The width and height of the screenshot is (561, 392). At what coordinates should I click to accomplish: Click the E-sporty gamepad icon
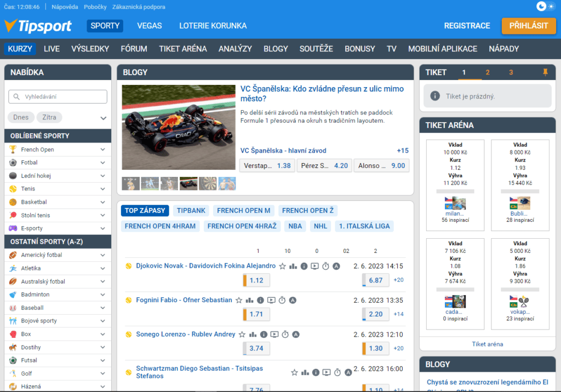click(x=13, y=228)
